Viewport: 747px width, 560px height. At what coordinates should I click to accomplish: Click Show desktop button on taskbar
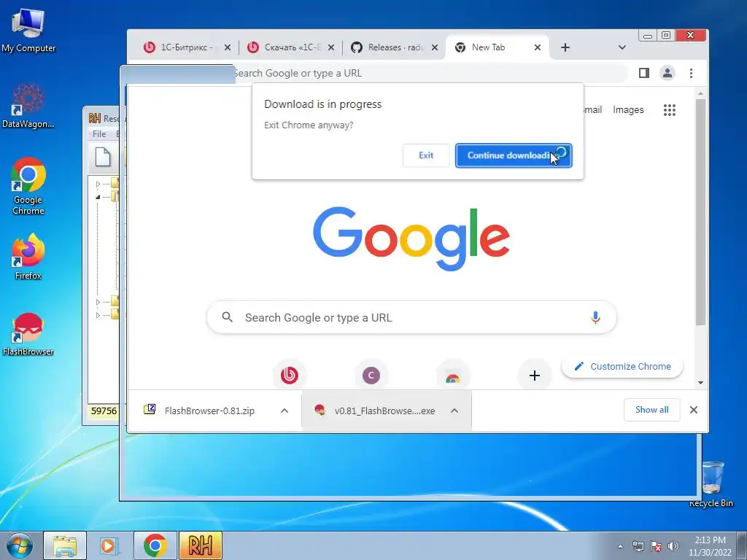743,545
